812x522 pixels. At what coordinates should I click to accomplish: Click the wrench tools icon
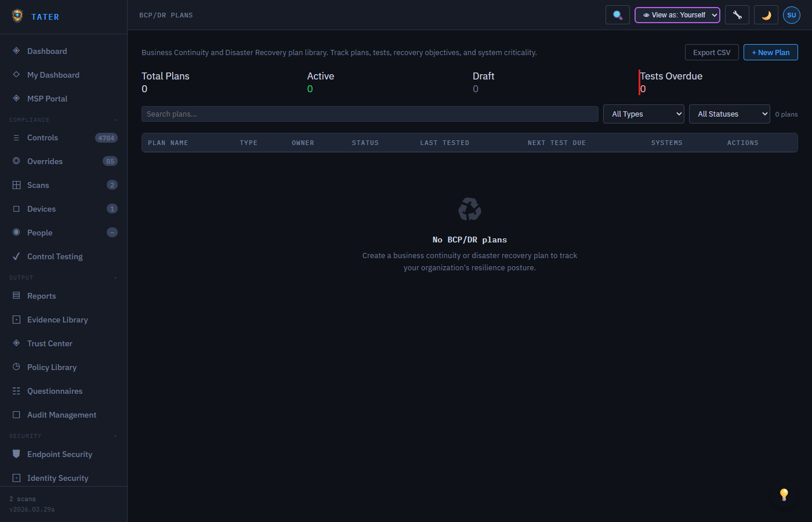(x=737, y=15)
